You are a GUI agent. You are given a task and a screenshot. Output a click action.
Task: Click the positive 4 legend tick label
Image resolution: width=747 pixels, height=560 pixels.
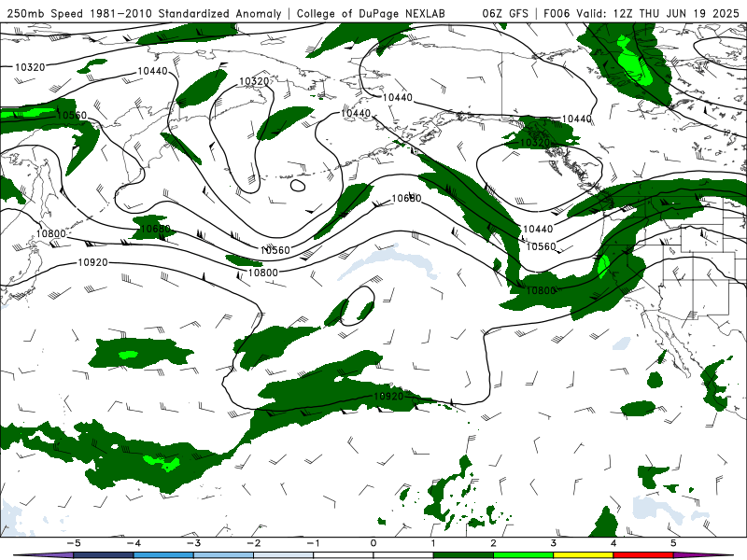pos(613,543)
